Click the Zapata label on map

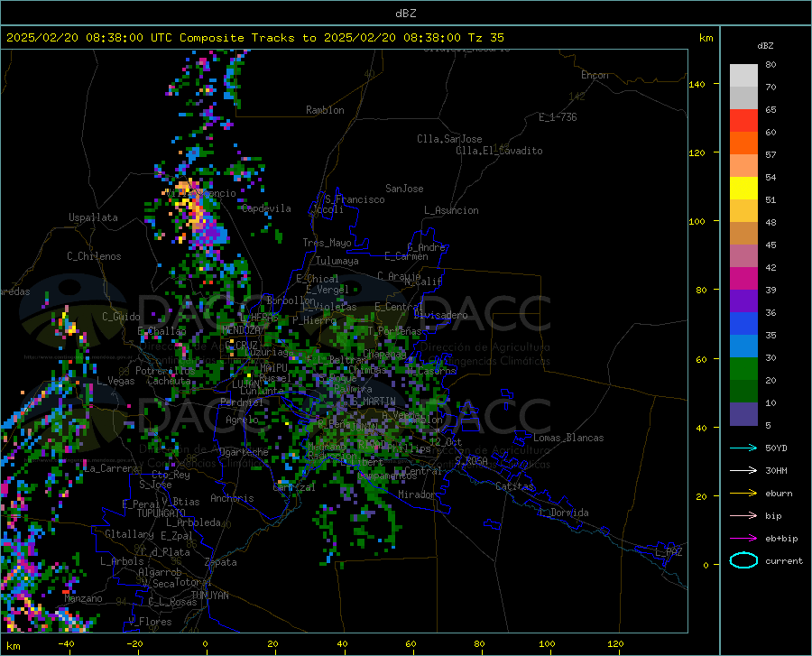pos(221,562)
